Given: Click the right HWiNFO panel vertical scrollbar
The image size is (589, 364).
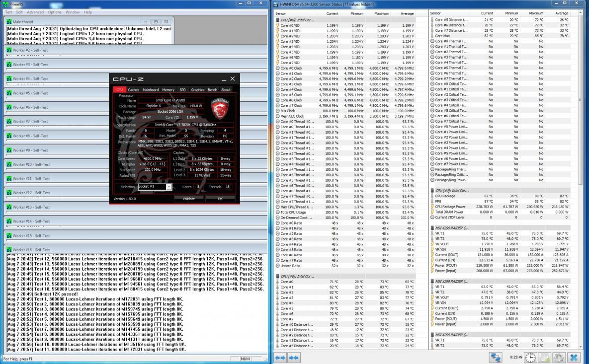Looking at the screenshot, I should click(x=581, y=180).
